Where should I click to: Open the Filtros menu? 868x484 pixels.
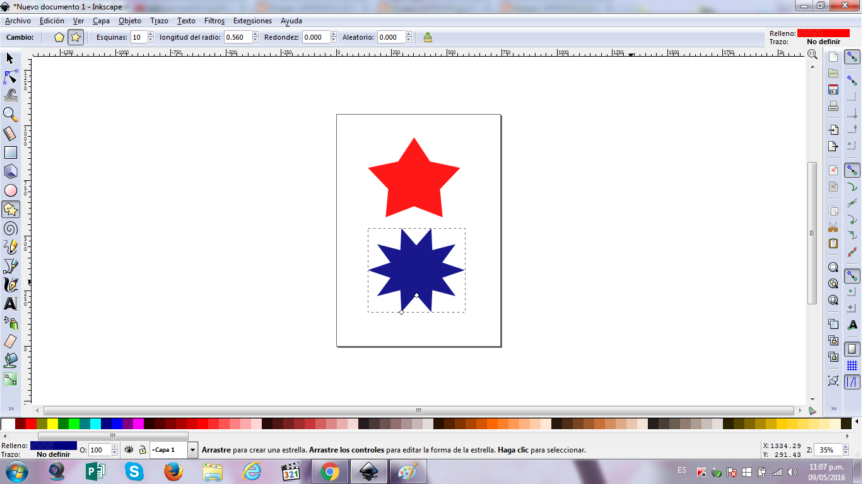[x=214, y=21]
